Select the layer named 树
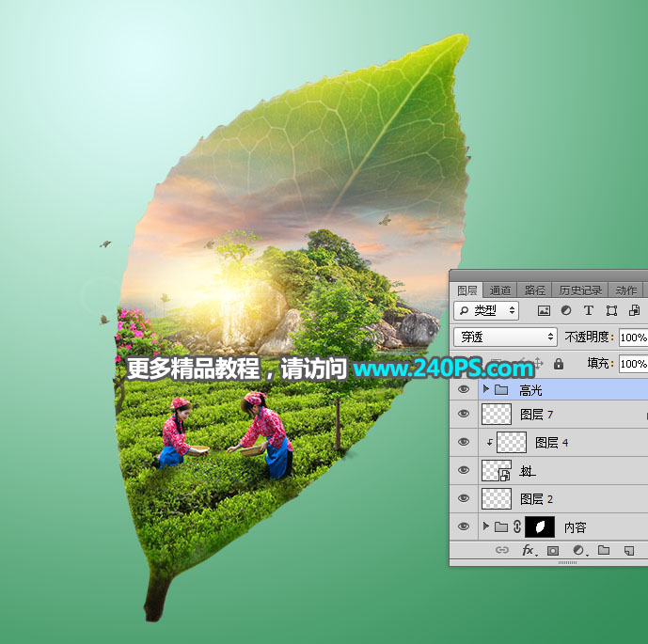This screenshot has width=648, height=644. [527, 470]
